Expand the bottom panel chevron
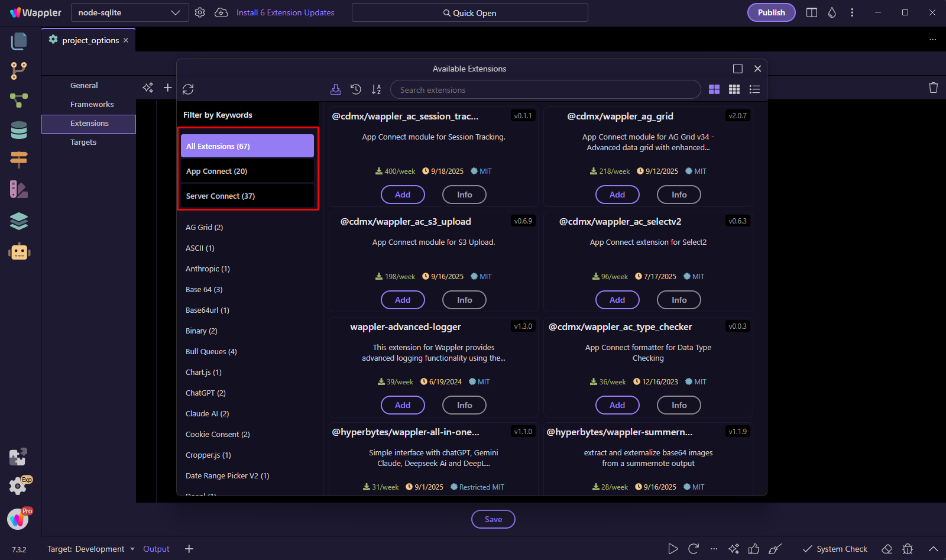This screenshot has height=560, width=946. pos(934,549)
